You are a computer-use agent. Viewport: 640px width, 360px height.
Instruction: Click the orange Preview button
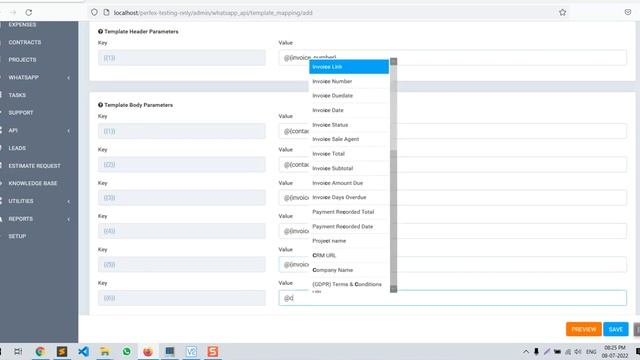click(584, 329)
